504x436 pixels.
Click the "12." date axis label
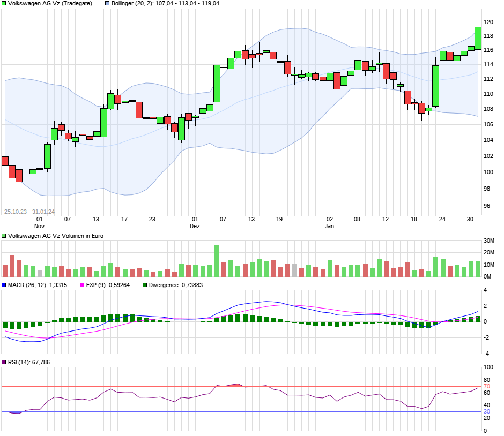(x=386, y=219)
